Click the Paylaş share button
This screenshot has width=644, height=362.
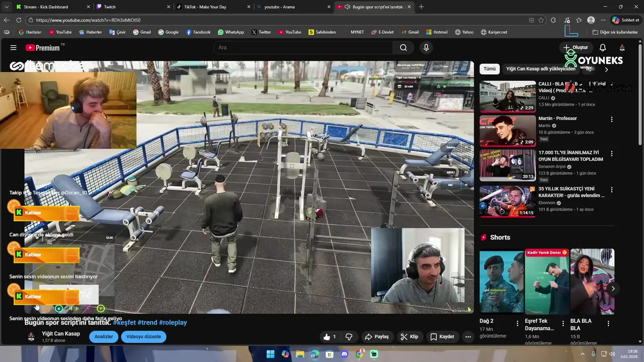(x=376, y=337)
